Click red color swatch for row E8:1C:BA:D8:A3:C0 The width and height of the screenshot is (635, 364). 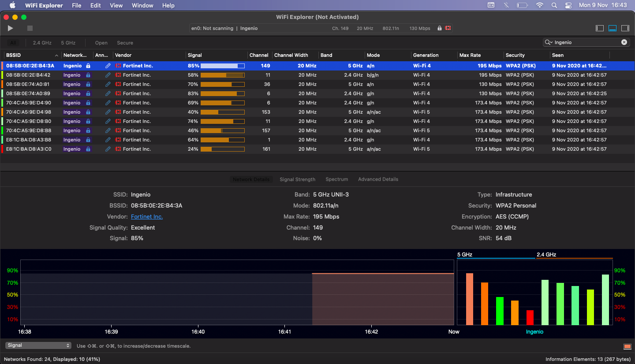(x=2, y=149)
